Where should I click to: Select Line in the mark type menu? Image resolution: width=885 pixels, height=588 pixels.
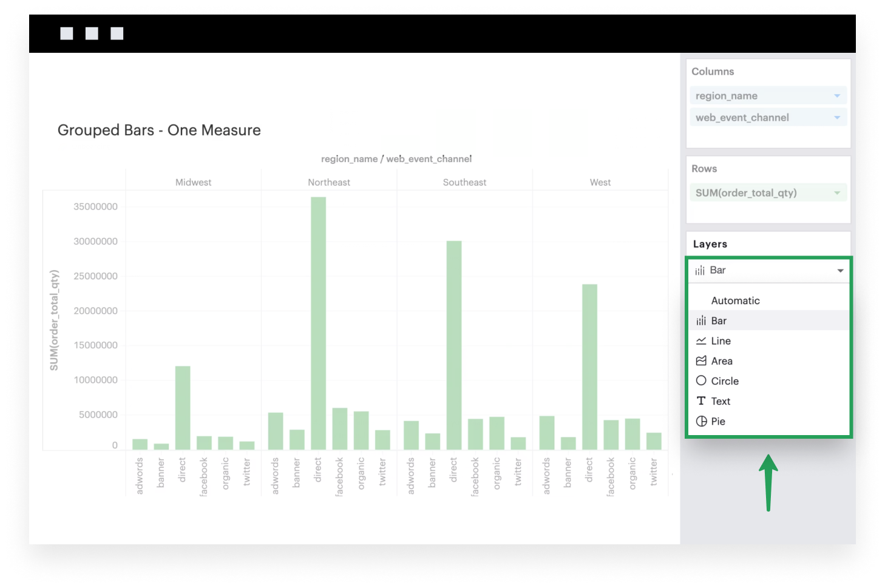point(721,341)
